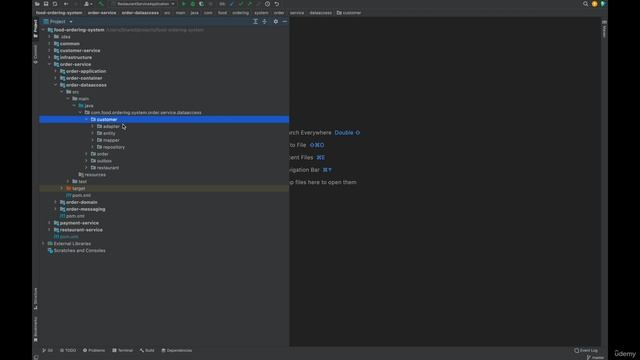Collapse the food-ordering-system root node
Screen dimensions: 640x360
44,30
